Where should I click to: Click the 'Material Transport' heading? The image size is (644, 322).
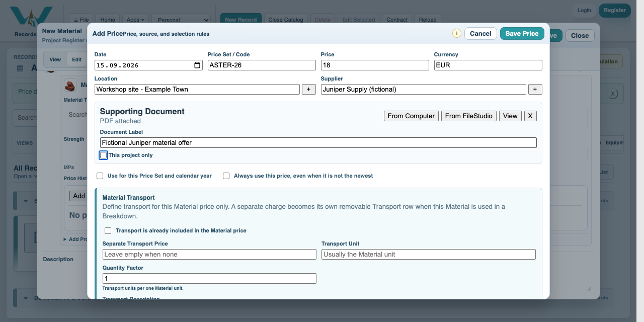tap(128, 198)
